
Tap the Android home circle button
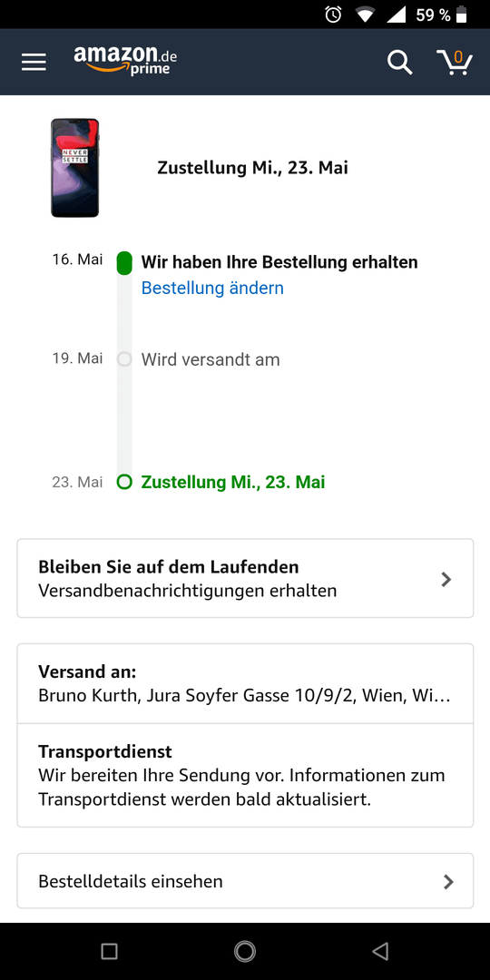click(x=245, y=951)
